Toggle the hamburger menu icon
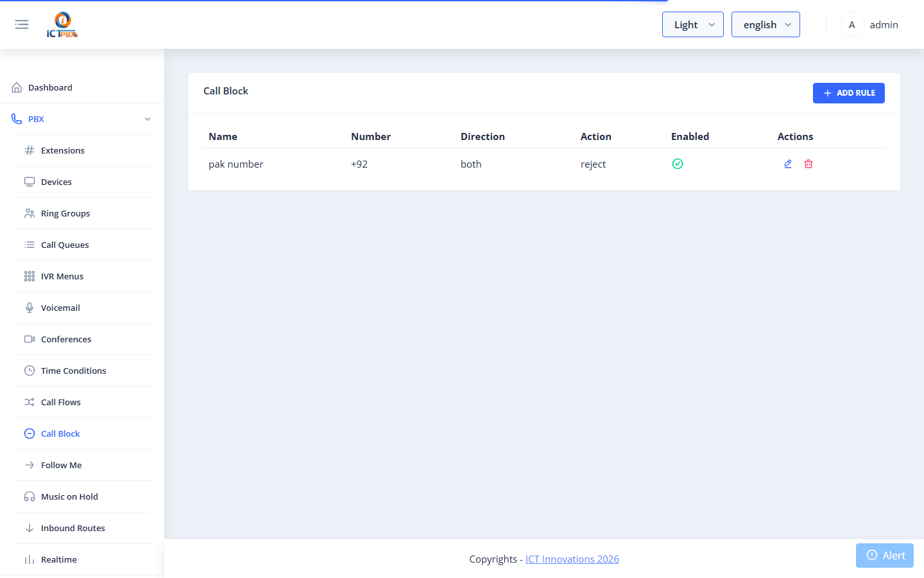Image resolution: width=924 pixels, height=578 pixels. (x=22, y=24)
